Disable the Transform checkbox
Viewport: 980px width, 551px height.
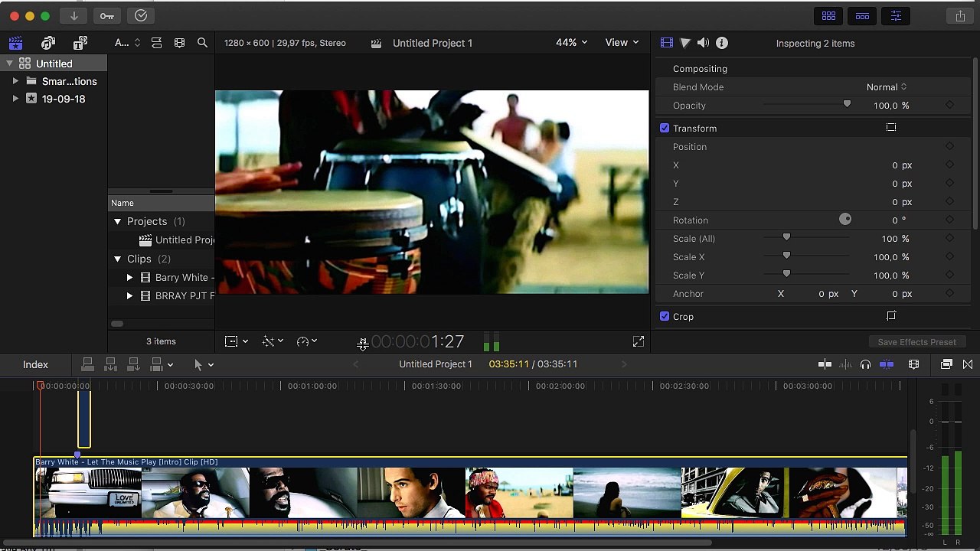[x=665, y=129]
